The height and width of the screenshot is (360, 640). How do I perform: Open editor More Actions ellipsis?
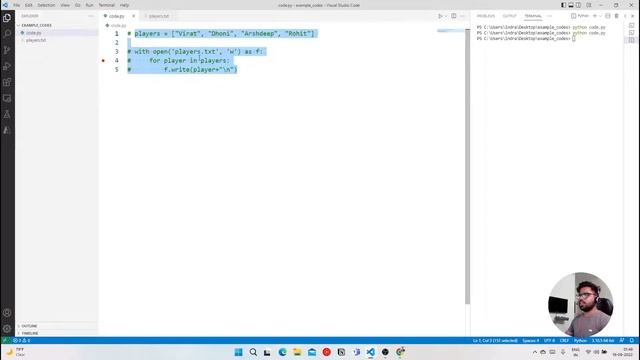[462, 16]
